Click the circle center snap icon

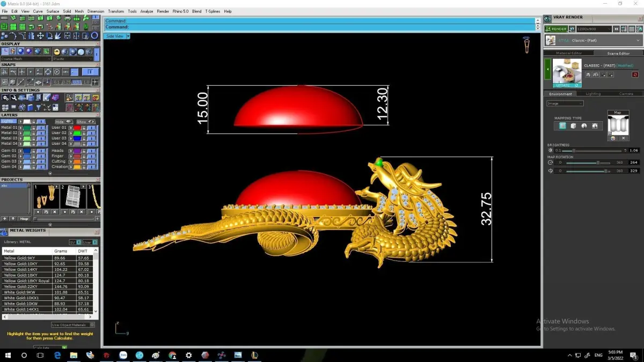(x=57, y=72)
